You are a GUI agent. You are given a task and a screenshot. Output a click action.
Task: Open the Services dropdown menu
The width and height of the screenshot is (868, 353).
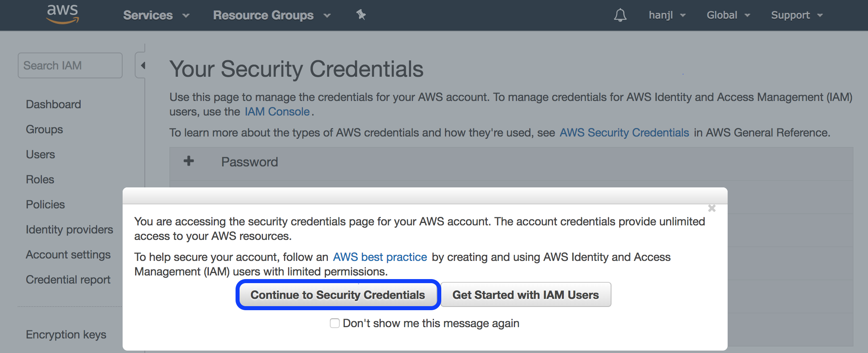point(156,15)
